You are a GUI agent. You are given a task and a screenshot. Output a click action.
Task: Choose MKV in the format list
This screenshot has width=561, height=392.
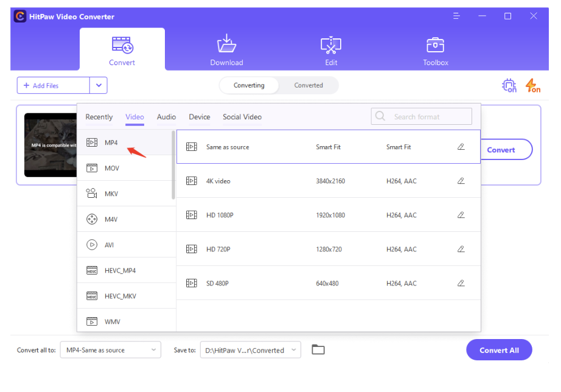(x=125, y=194)
